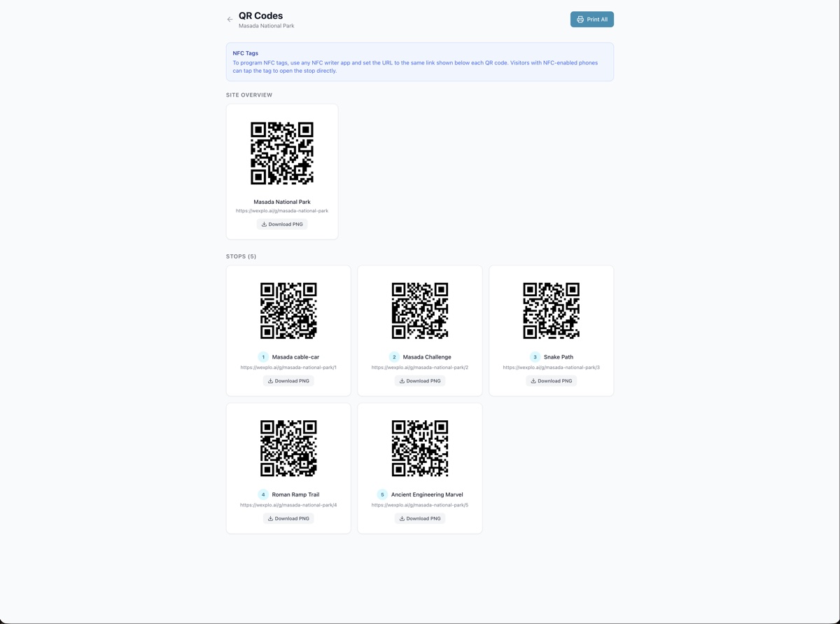Click the URL ending masada-national-park/5
Screen dimensions: 840x624
tap(420, 505)
